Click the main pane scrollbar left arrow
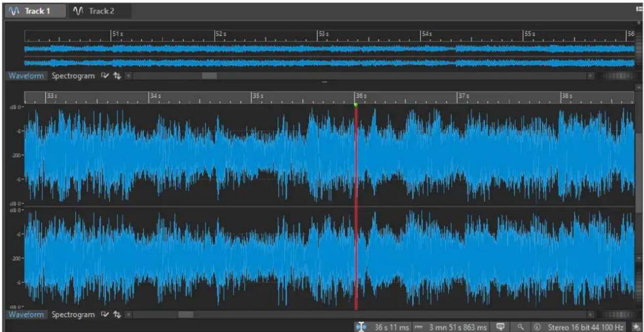 pyautogui.click(x=128, y=315)
